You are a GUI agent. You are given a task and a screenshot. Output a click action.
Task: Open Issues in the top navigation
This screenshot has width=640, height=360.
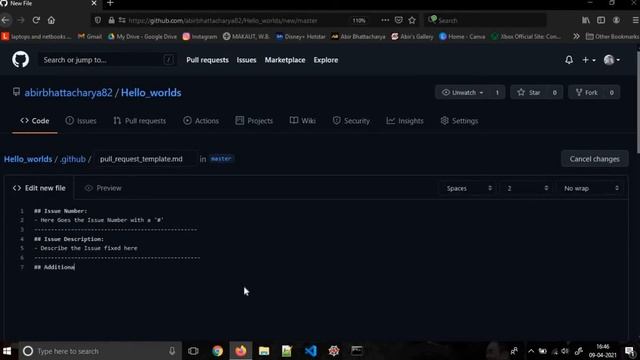[247, 60]
